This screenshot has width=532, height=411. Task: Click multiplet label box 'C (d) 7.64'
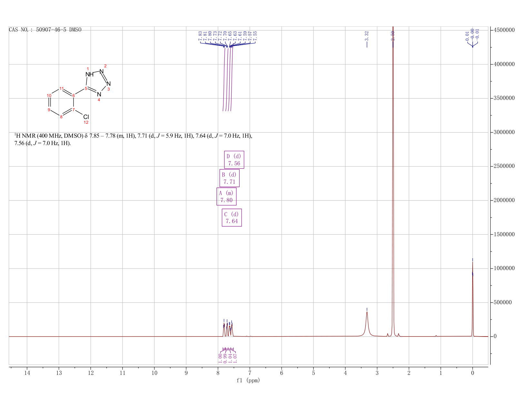coord(232,218)
